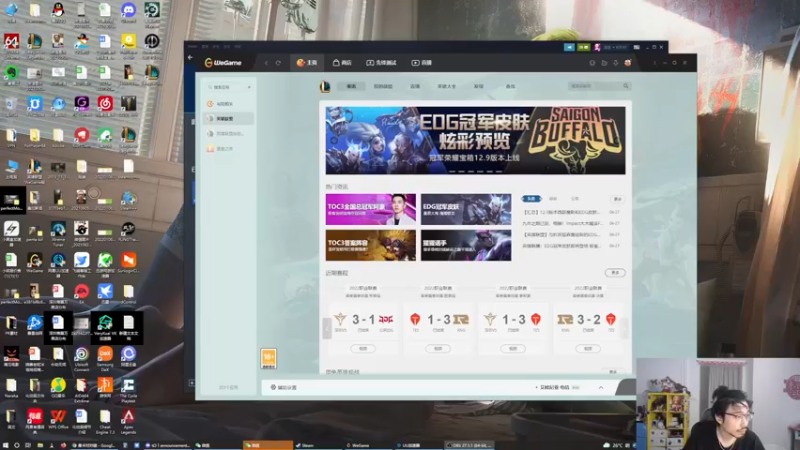
Task: Open the TOC3 golden news thumbnail
Action: 370,245
